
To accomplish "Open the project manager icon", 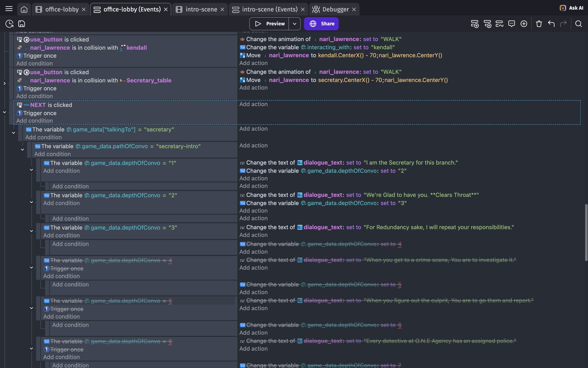I will click(x=9, y=24).
